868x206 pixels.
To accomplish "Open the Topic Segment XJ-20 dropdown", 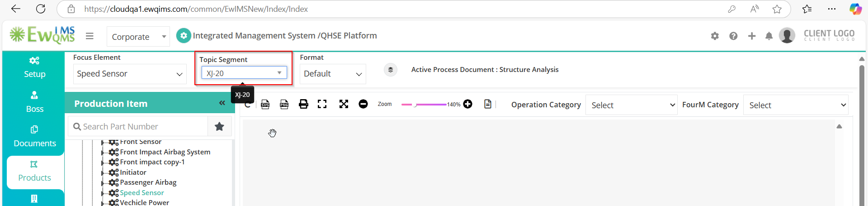I will coord(244,73).
